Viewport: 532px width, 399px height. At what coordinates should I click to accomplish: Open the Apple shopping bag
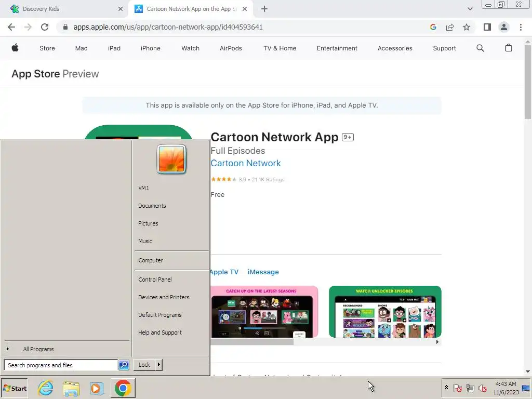tap(508, 48)
